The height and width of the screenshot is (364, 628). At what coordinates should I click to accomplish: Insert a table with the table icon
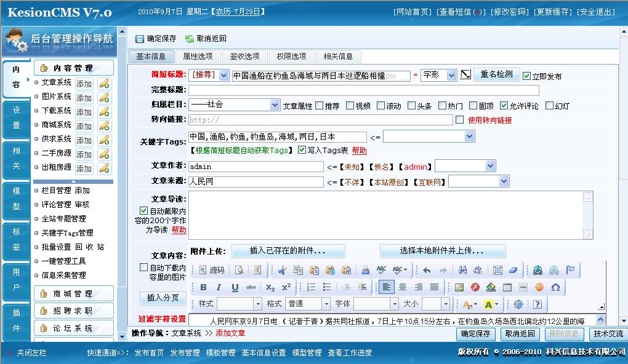(x=507, y=287)
